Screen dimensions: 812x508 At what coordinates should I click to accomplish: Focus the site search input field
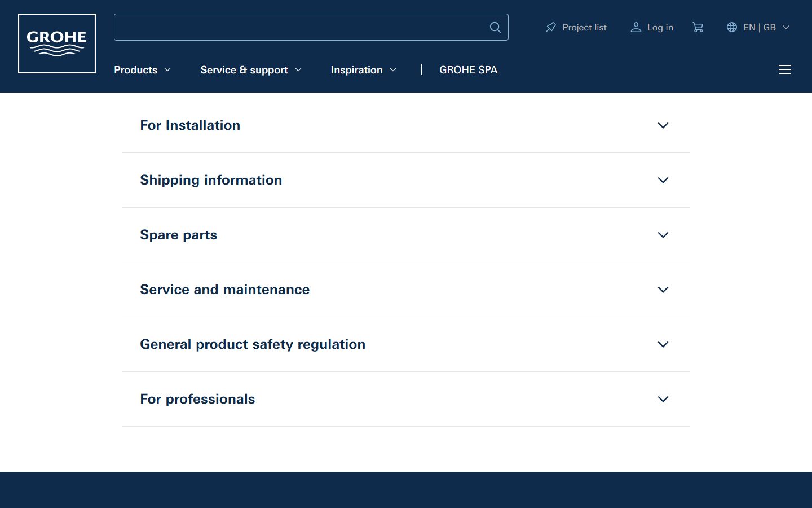click(311, 27)
